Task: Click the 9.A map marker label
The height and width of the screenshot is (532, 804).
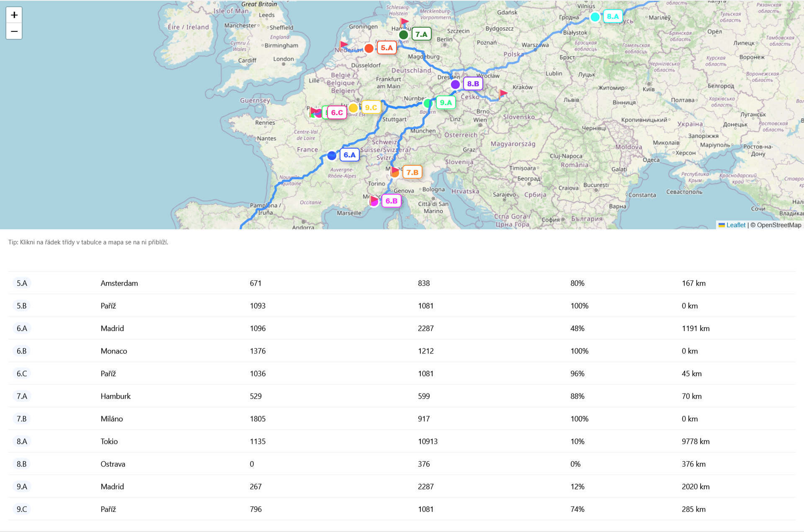Action: 446,103
